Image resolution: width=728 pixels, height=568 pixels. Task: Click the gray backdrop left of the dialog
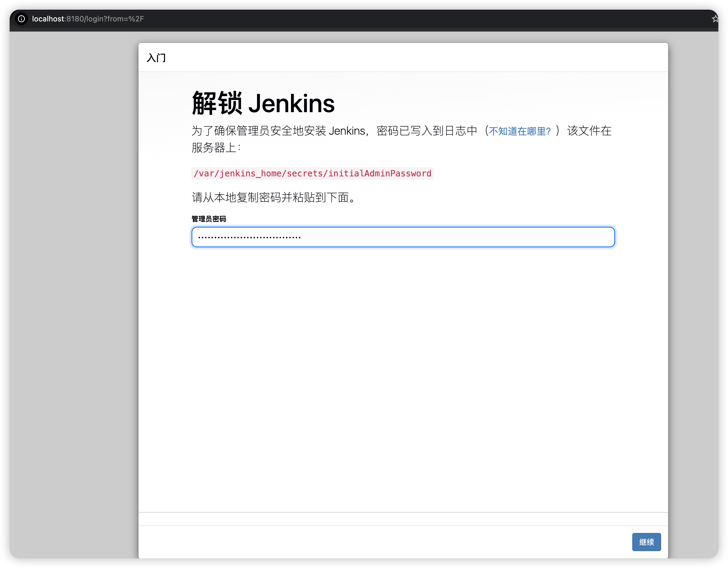pos(73,283)
